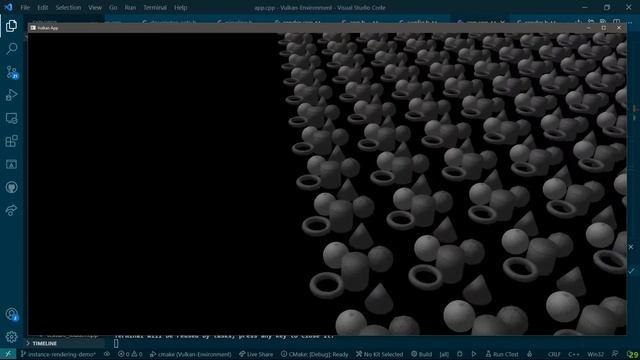640x360 pixels.
Task: Open the Search view in activity bar
Action: 11,49
